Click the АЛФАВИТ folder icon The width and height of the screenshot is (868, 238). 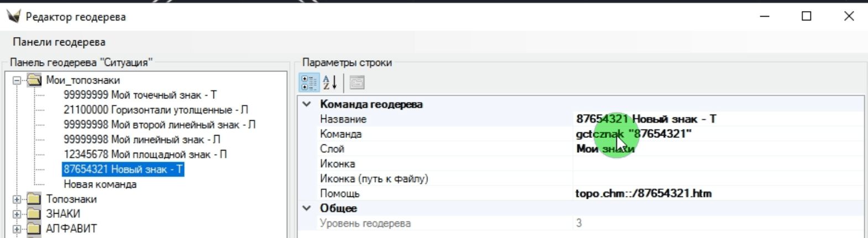tap(34, 229)
